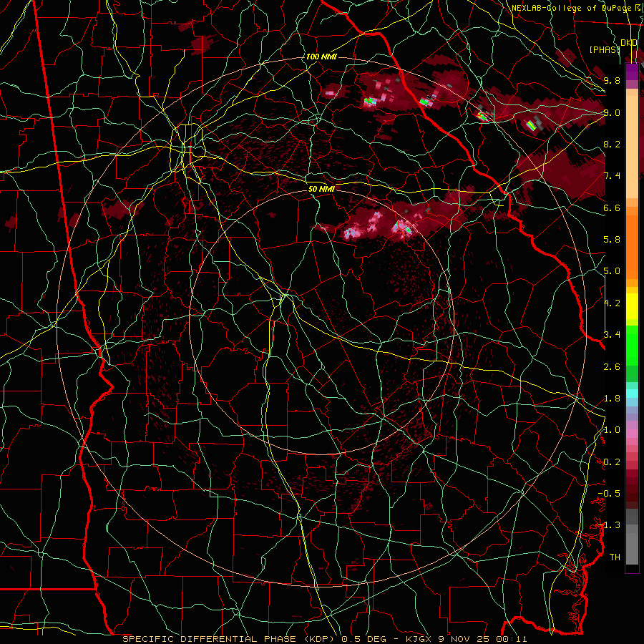Select the 9.8 value on color scale
The height and width of the screenshot is (644, 644).
click(612, 80)
